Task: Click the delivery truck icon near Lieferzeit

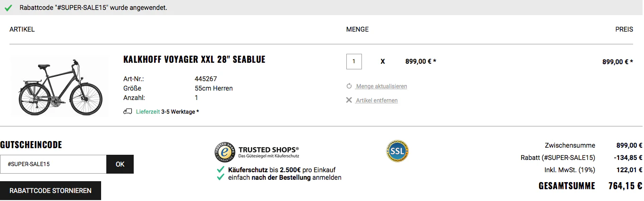Action: pyautogui.click(x=127, y=112)
